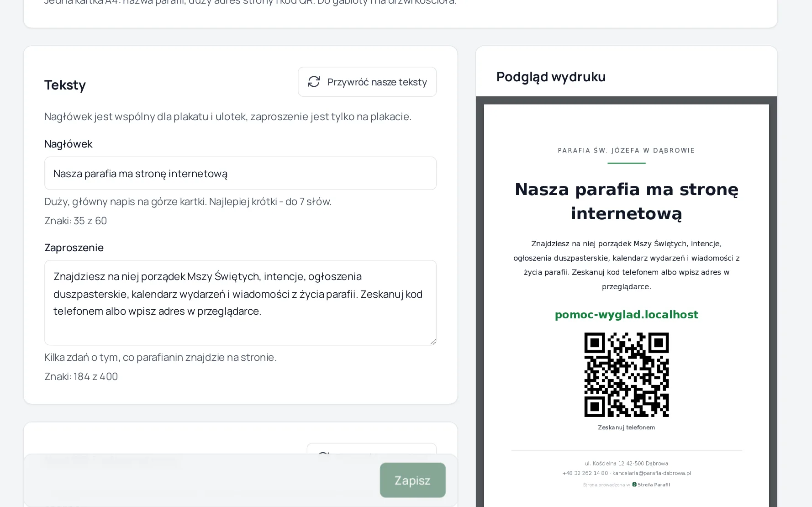The height and width of the screenshot is (507, 812).
Task: Click the pomoc-wyglad.localhost address in preview
Action: (626, 315)
